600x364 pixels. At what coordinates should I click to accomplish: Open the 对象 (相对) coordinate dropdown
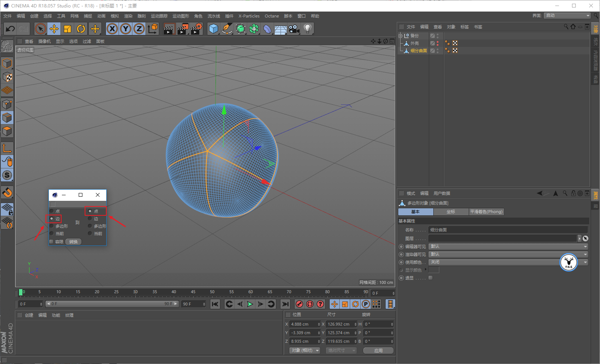(x=305, y=351)
